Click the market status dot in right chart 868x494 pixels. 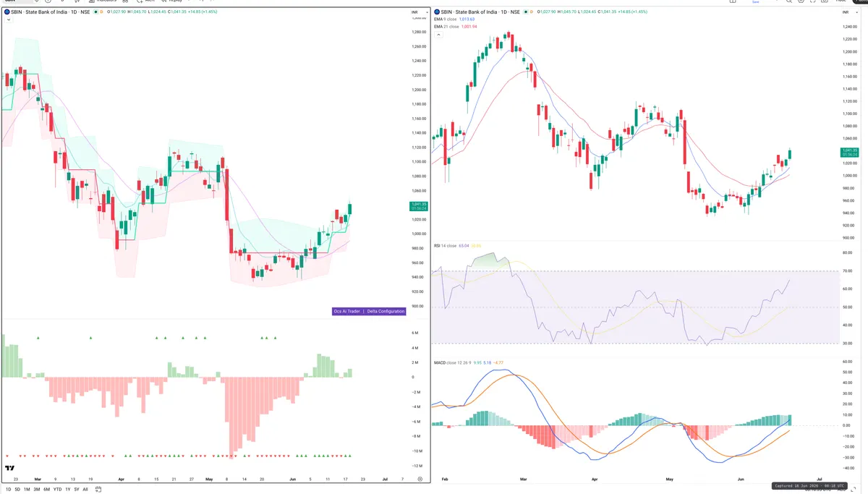[x=527, y=12]
